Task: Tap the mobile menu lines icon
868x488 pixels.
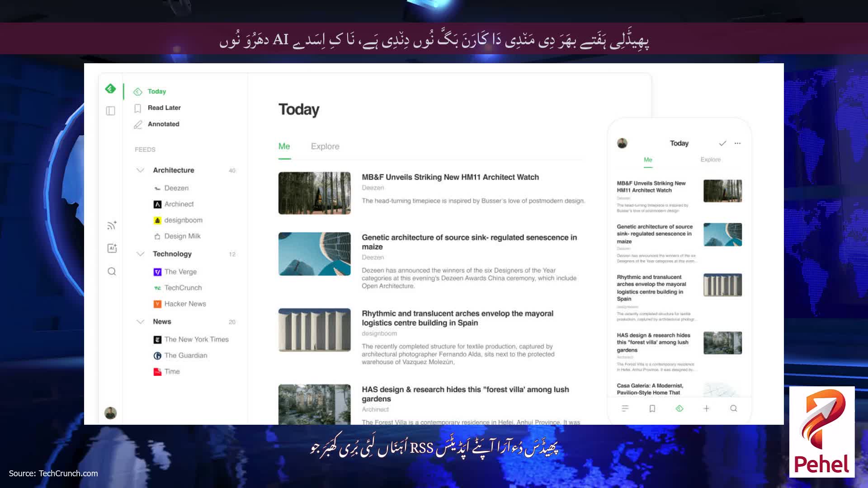Action: [x=625, y=408]
